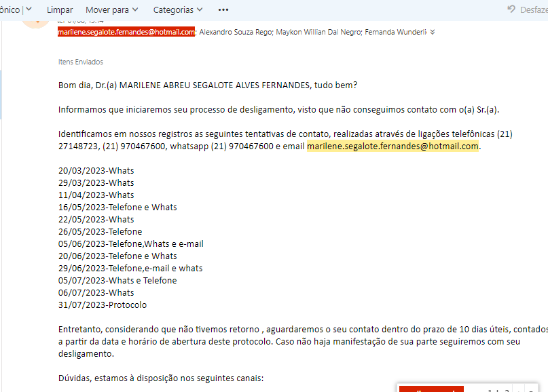Click the line 29/03/2023-Whats
The image size is (548, 392).
tap(96, 183)
